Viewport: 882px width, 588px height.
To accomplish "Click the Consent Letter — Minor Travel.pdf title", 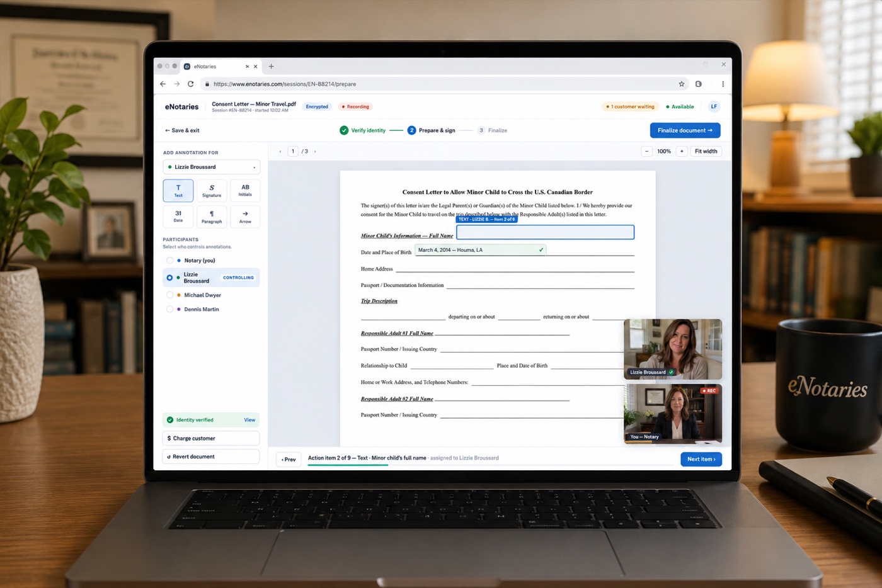I will (254, 104).
